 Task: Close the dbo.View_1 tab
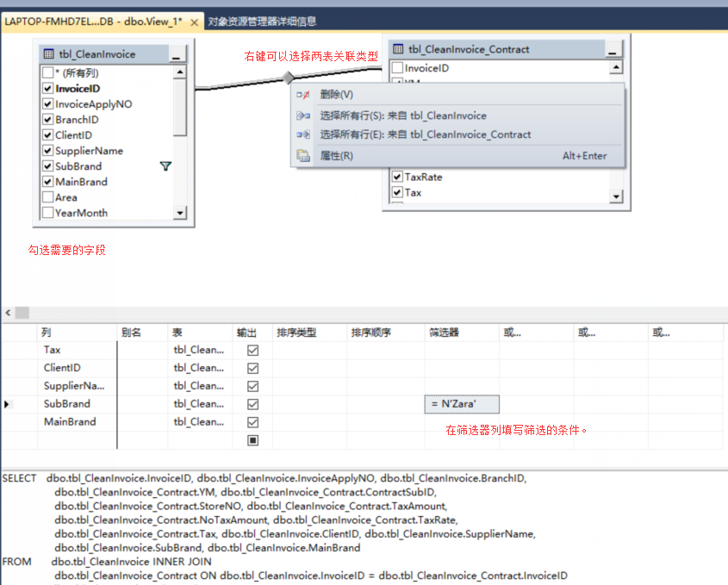[x=195, y=22]
